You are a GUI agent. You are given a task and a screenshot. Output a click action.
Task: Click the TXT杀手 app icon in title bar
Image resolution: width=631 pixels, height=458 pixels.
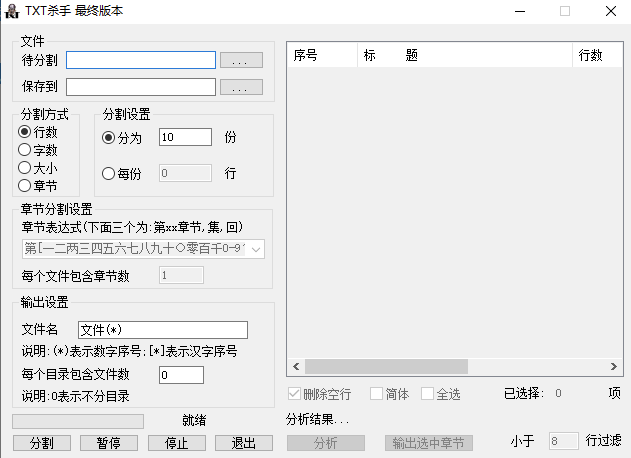12,11
